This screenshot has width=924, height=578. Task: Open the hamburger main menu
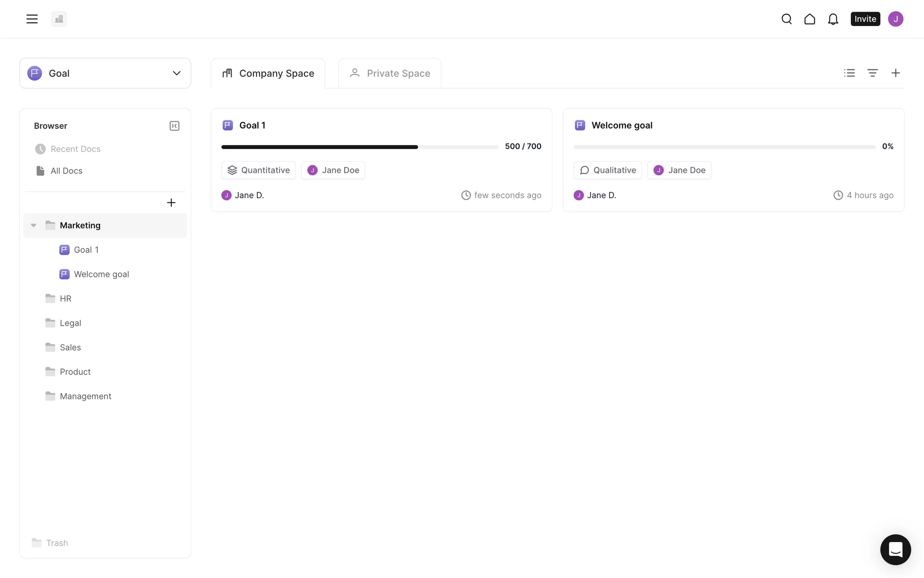point(32,19)
